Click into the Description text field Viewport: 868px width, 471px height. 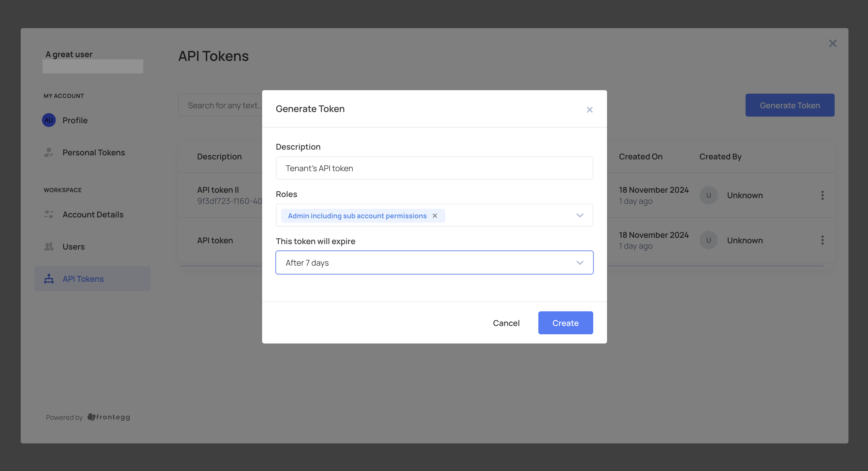coord(434,168)
